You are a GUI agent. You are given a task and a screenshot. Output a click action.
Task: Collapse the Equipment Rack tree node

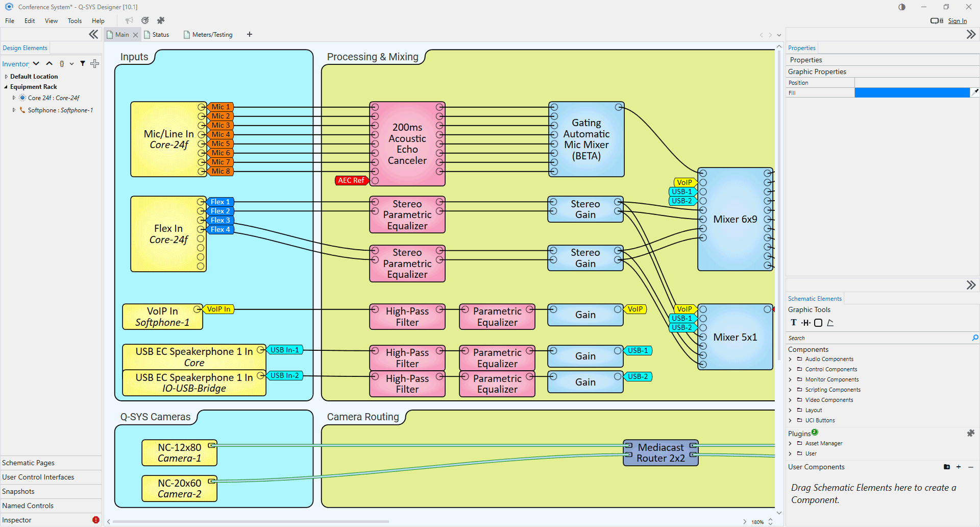[6, 87]
